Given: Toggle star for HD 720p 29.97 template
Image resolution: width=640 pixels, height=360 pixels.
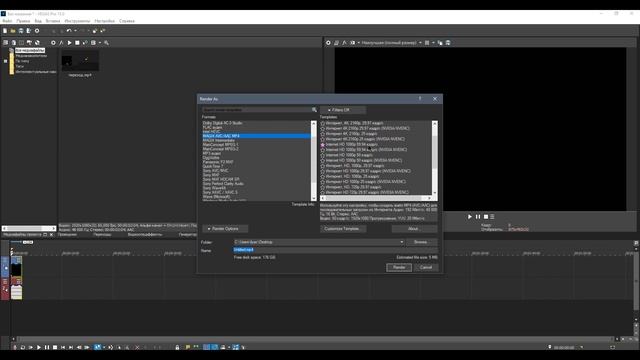Looking at the screenshot, I should pyautogui.click(x=323, y=187).
